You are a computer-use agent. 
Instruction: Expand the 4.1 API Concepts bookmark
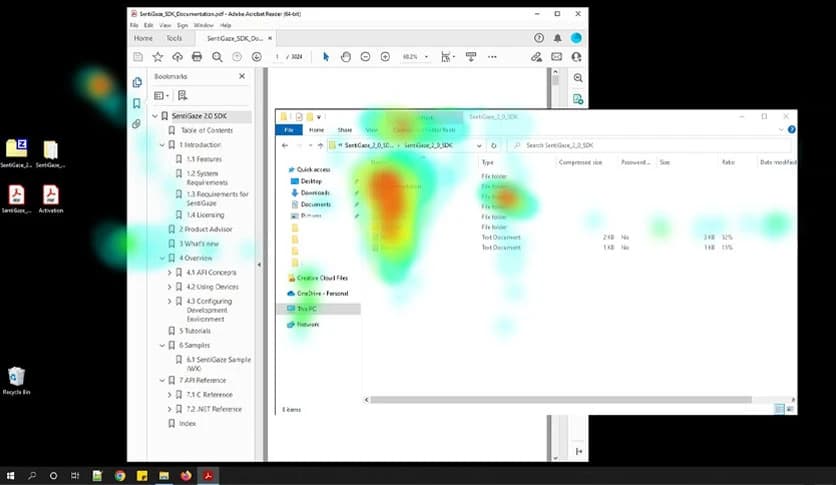click(x=170, y=272)
